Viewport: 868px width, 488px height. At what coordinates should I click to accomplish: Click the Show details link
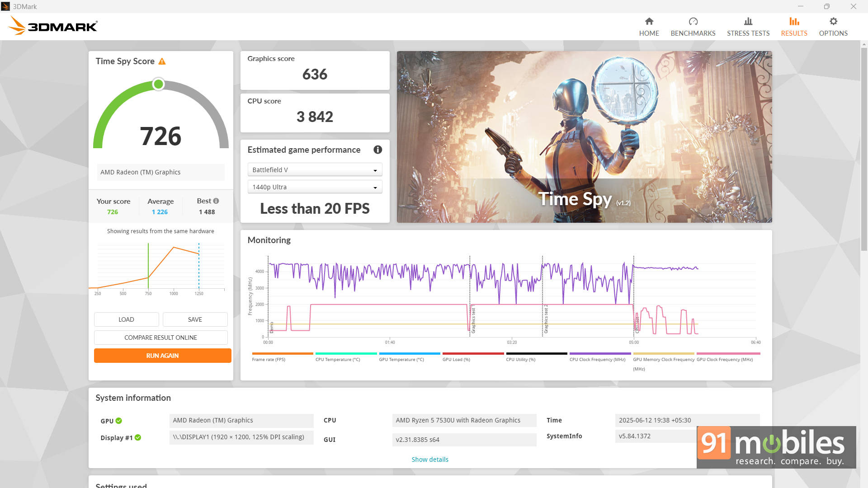[429, 460]
